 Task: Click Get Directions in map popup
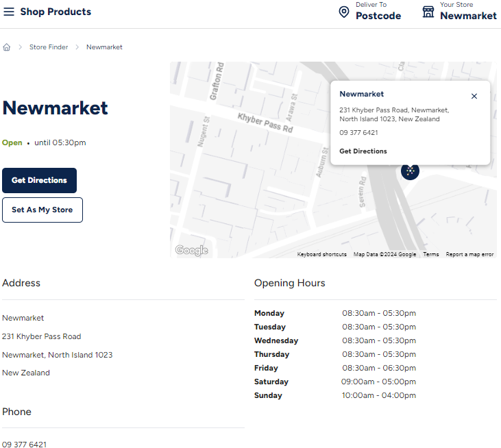pos(363,151)
